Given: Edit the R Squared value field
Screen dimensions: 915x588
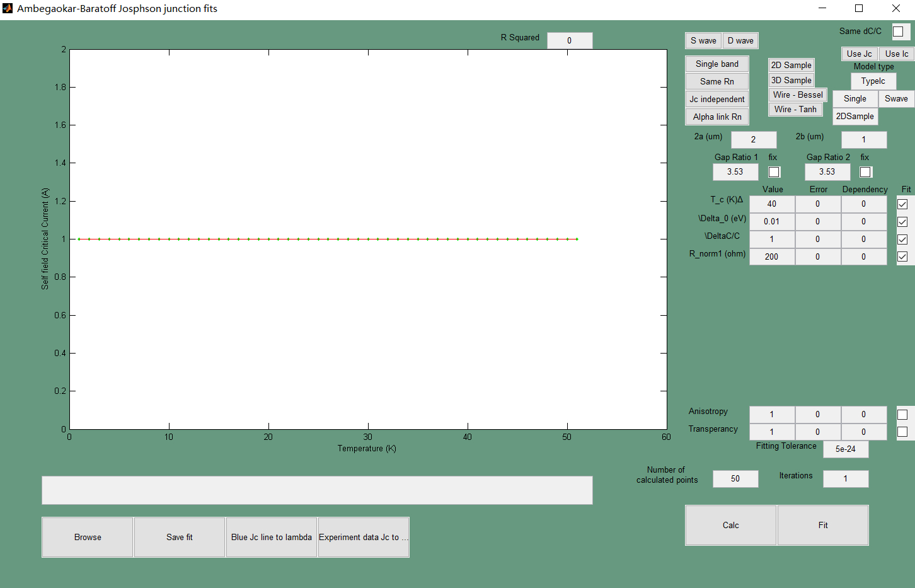Looking at the screenshot, I should 570,41.
